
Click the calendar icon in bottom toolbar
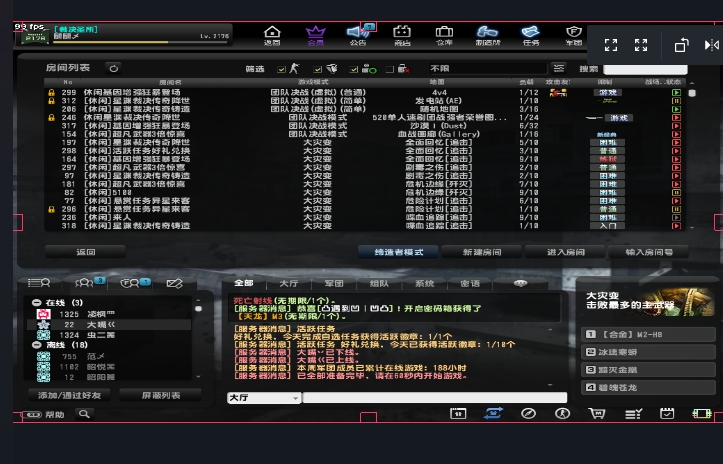coord(666,413)
